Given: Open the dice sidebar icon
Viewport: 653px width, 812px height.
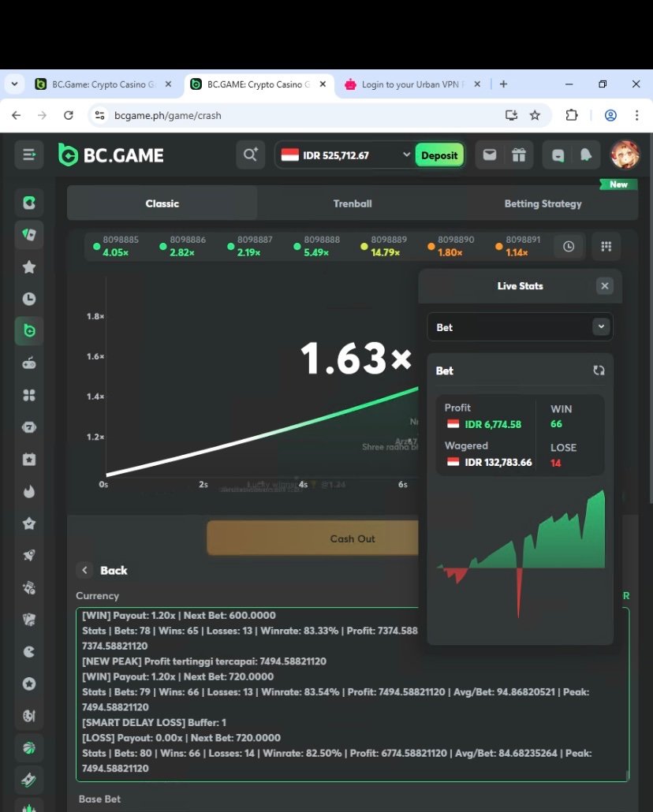Looking at the screenshot, I should pos(29,588).
